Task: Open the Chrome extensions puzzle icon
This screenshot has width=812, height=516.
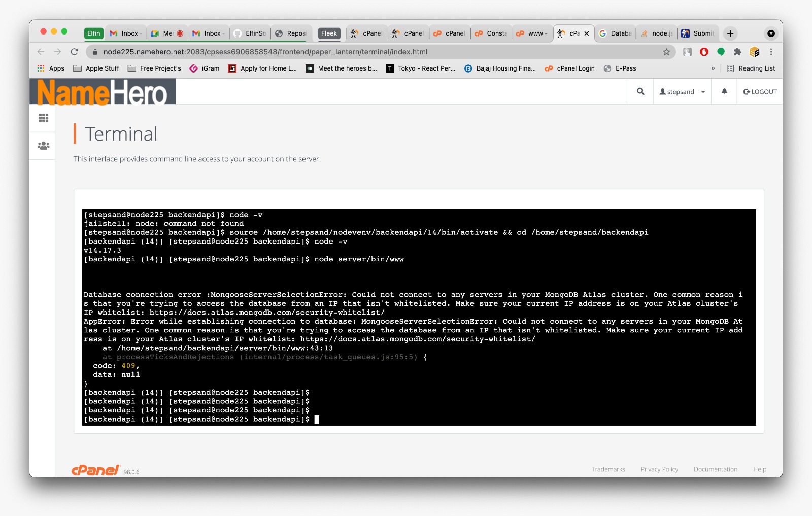Action: pyautogui.click(x=737, y=52)
